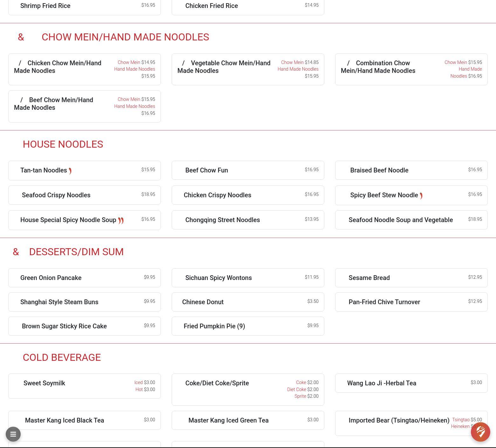Viewport: 496px width, 448px height.
Task: Pick Chicken Crispy Noodles
Action: point(248,195)
